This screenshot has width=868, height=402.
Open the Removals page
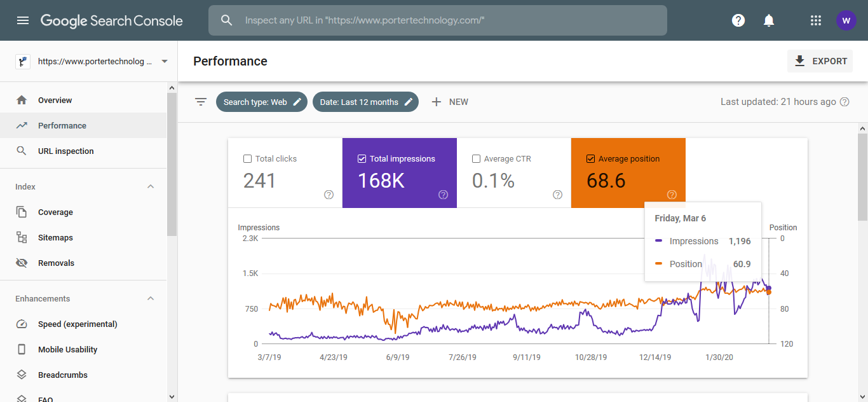point(83,263)
